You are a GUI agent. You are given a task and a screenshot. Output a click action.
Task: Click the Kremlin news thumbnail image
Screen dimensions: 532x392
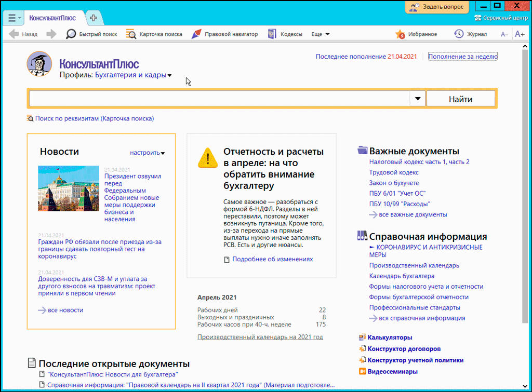(x=69, y=188)
